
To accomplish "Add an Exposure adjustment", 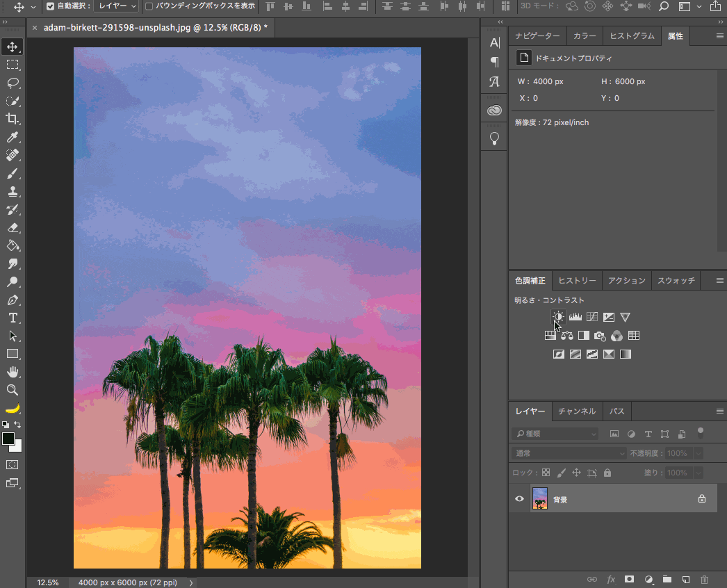I will [x=609, y=317].
